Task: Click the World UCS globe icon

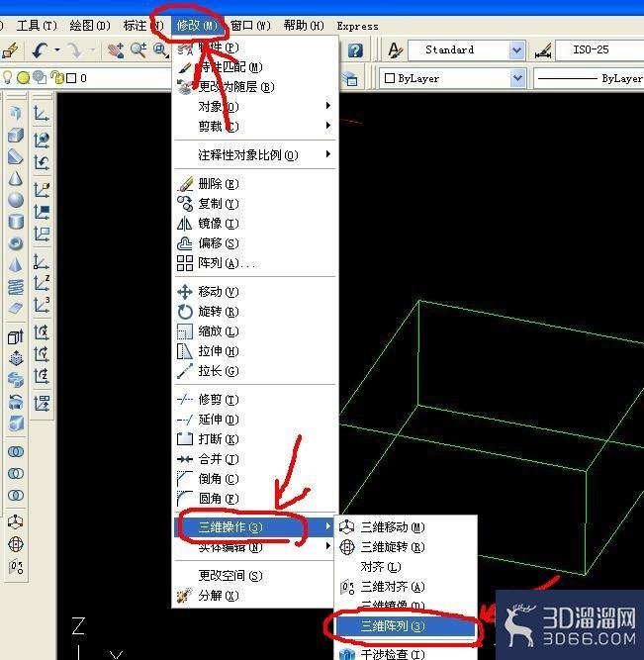Action: point(42,140)
